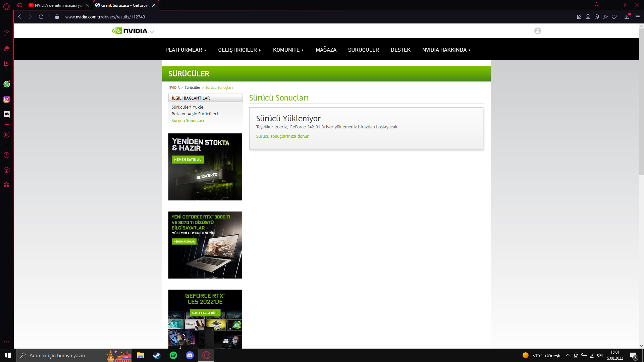This screenshot has height=362, width=644.
Task: Open the Beta ve Arşiv Sürücüleri link
Action: [x=195, y=114]
